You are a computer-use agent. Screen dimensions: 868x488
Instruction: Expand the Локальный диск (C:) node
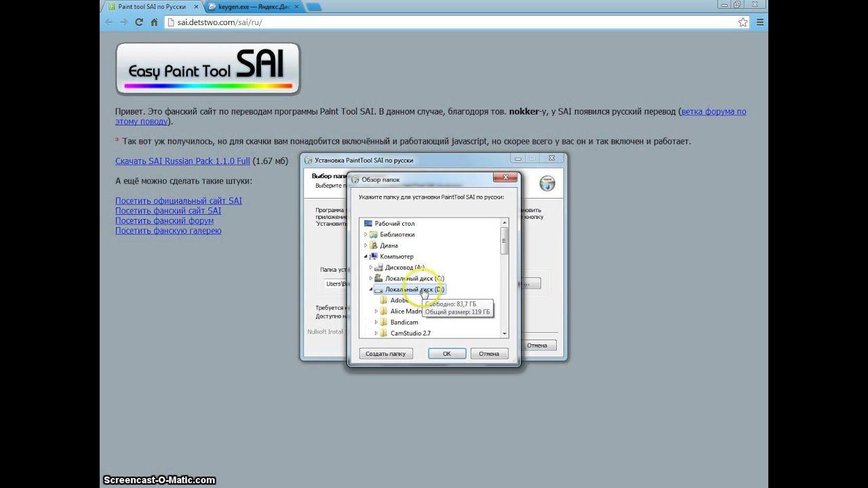pos(371,279)
